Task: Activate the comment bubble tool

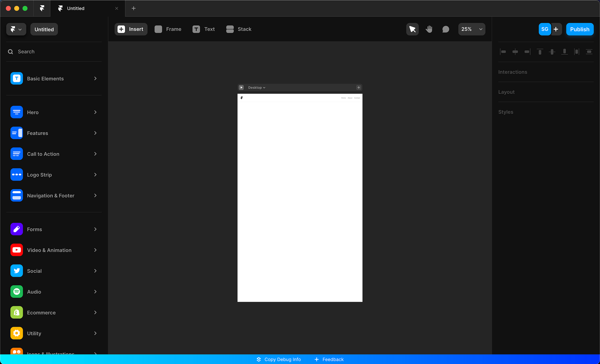Action: (x=445, y=29)
